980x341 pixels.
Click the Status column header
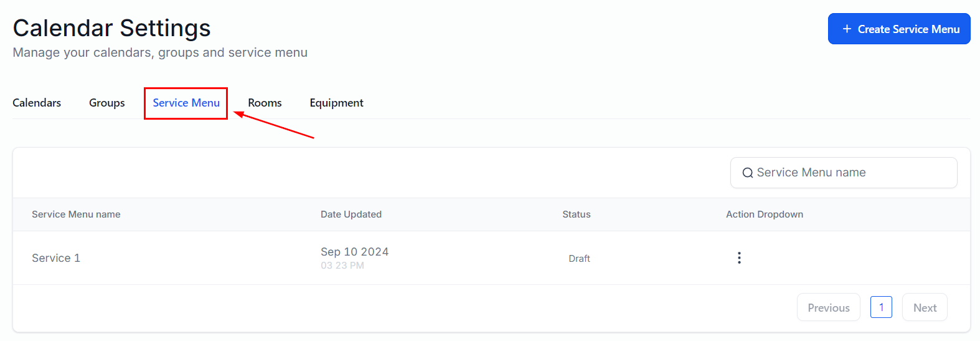pyautogui.click(x=577, y=214)
